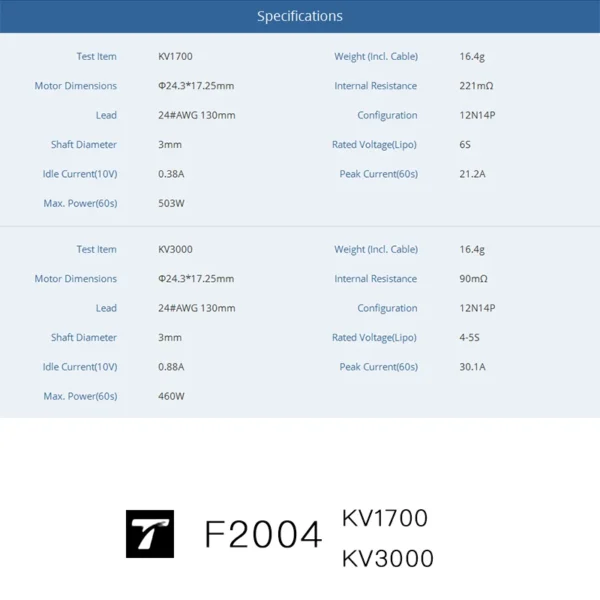600x600 pixels.
Task: Click the T-Motor logo icon
Action: (150, 534)
